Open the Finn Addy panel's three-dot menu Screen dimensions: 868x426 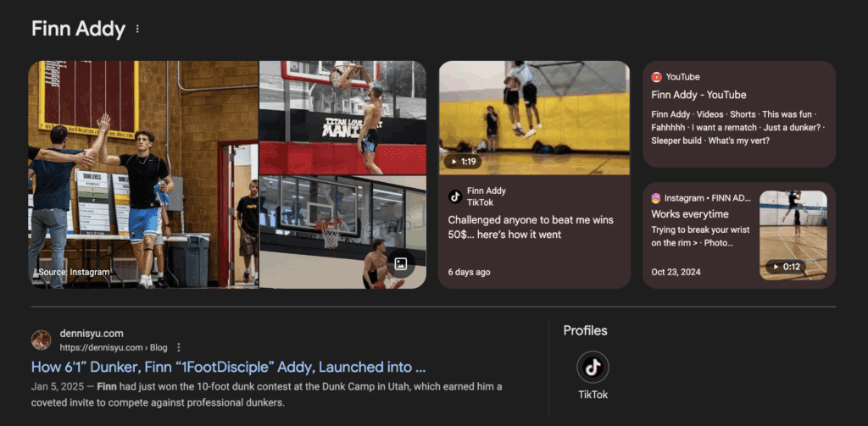pyautogui.click(x=137, y=29)
